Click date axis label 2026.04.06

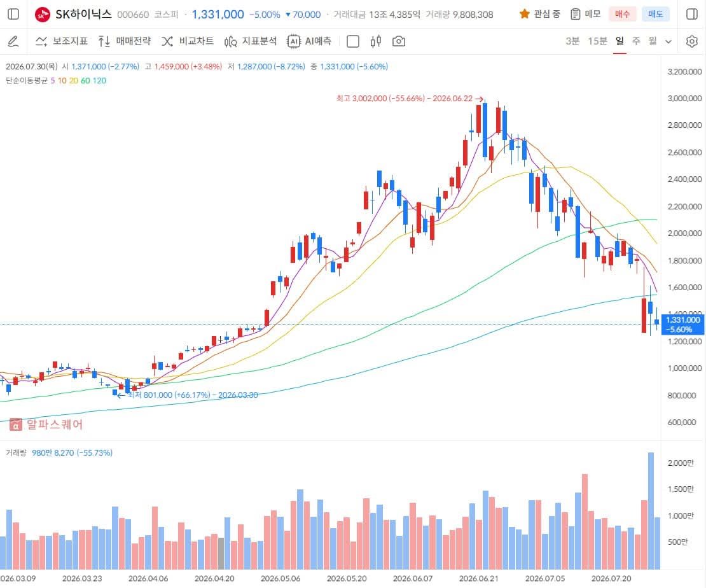point(148,578)
